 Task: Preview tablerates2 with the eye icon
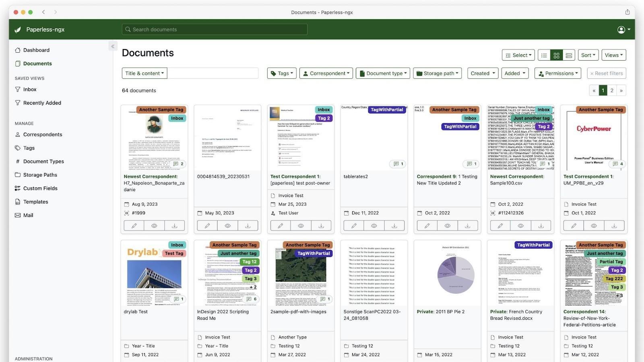[x=374, y=226]
